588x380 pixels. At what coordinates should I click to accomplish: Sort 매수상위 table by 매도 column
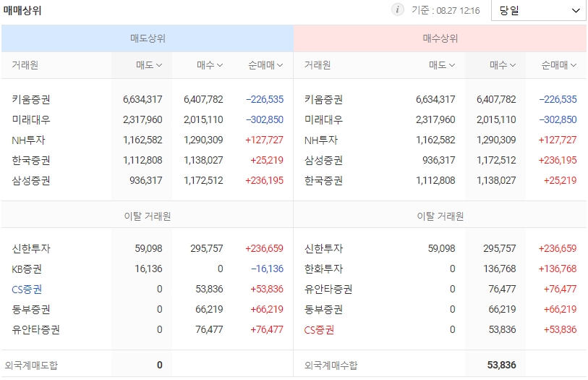pos(442,65)
